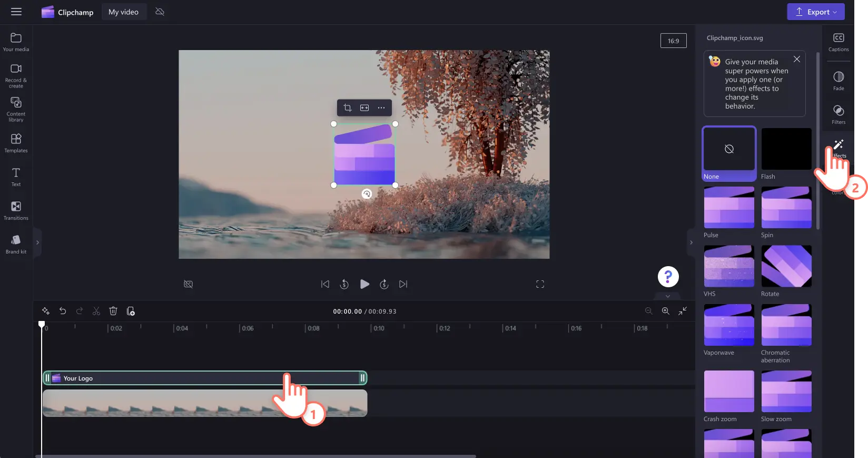Duplicate the selected clip

[131, 311]
